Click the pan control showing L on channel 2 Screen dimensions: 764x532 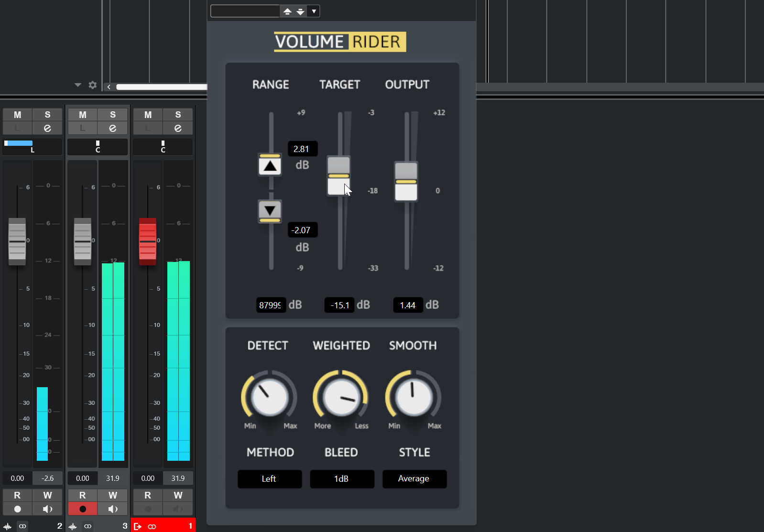pos(32,147)
